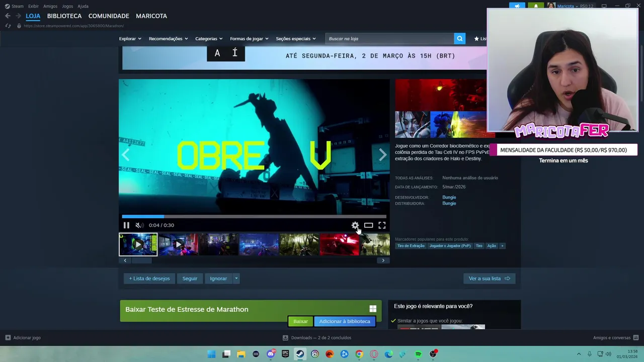The image size is (644, 362).
Task: Click 'Adicionar jogo' plus icon
Action: pyautogui.click(x=8, y=338)
